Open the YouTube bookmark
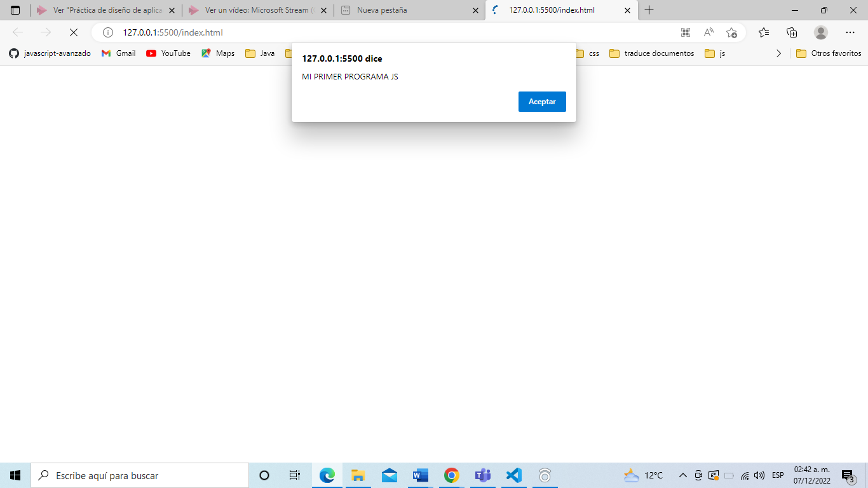The height and width of the screenshot is (488, 868). pyautogui.click(x=168, y=53)
